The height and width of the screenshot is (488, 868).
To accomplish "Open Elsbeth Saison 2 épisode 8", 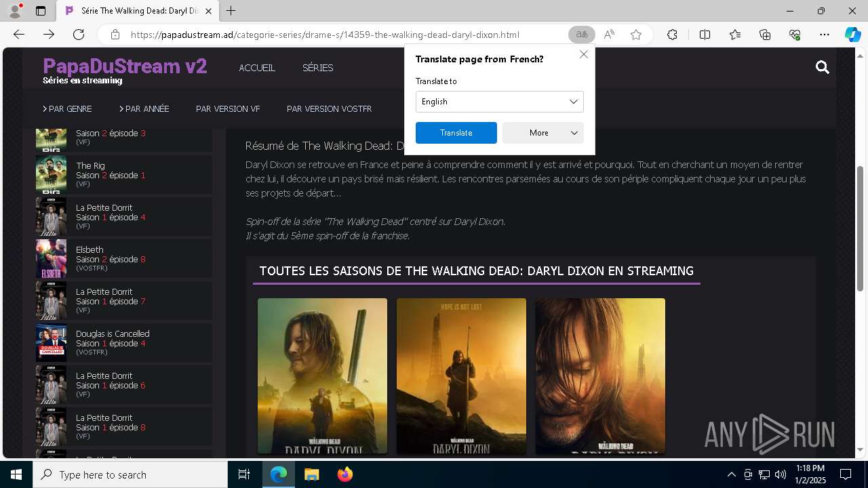I will 124,258.
